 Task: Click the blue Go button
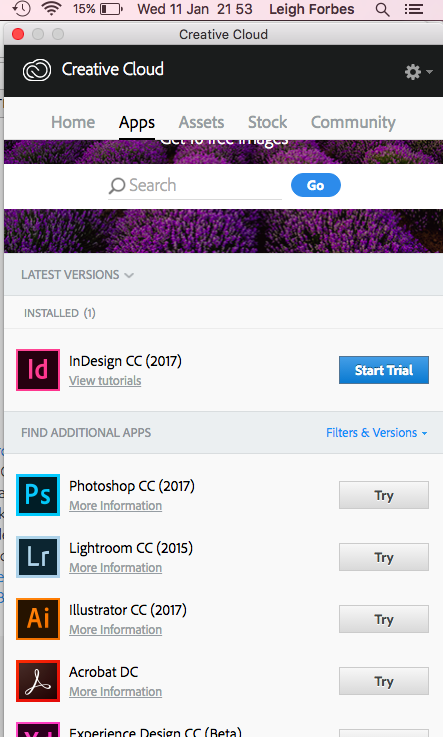[x=316, y=185]
